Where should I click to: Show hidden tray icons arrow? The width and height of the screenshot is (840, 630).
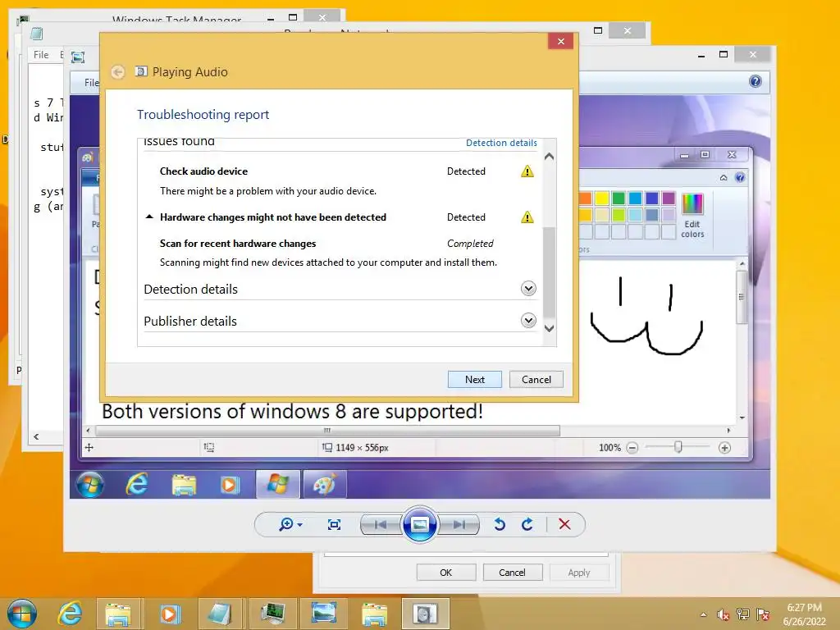pos(703,614)
